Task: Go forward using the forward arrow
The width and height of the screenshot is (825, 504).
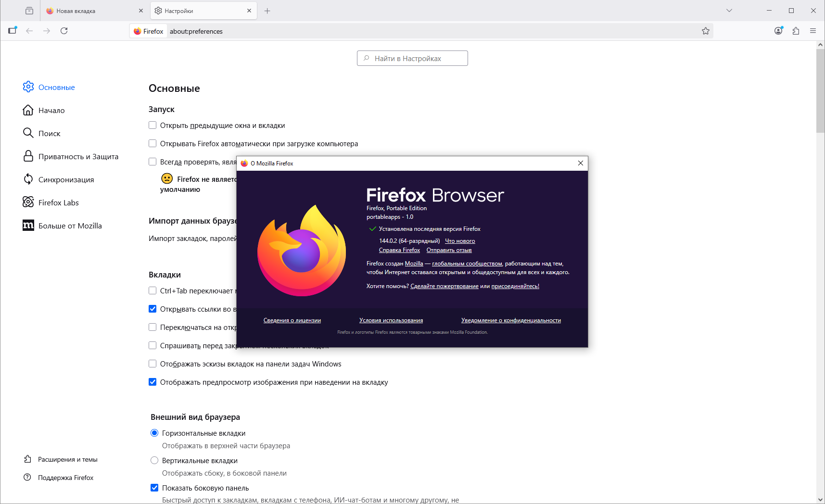Action: (47, 31)
